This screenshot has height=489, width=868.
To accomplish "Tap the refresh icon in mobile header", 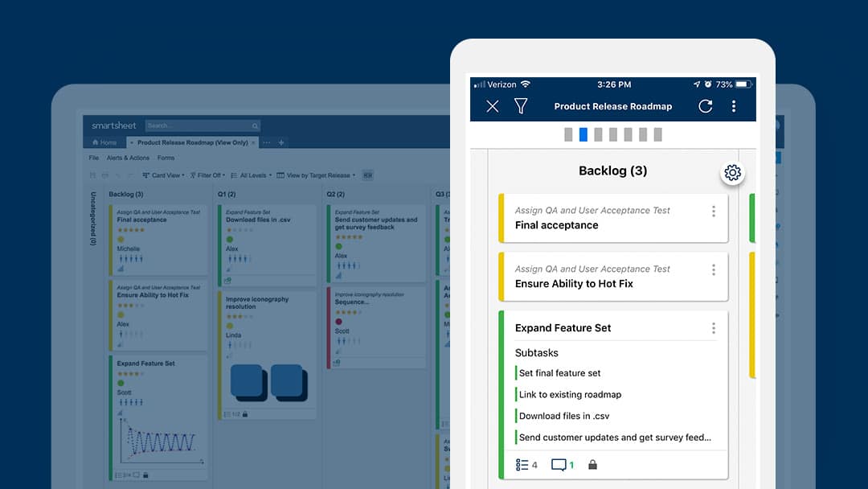I will pyautogui.click(x=705, y=106).
